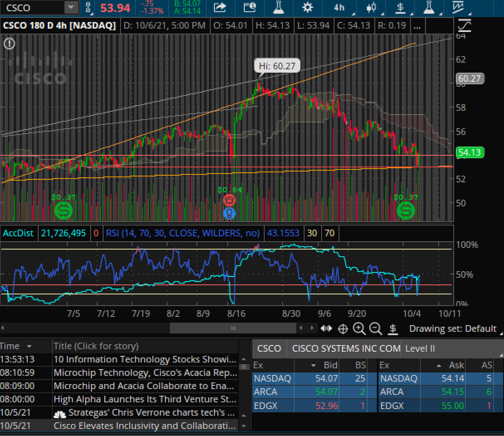Open the Share chart icon
The width and height of the screenshot is (504, 436).
tap(220, 7)
